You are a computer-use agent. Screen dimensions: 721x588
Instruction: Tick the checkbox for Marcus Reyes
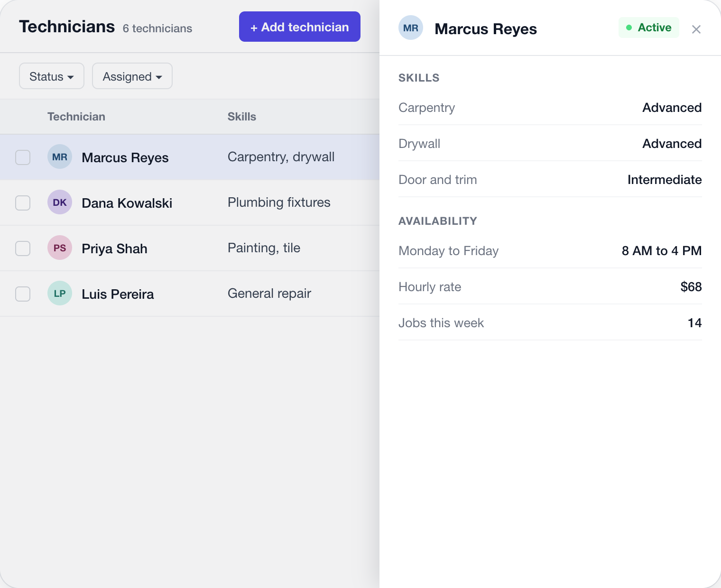[x=23, y=157]
